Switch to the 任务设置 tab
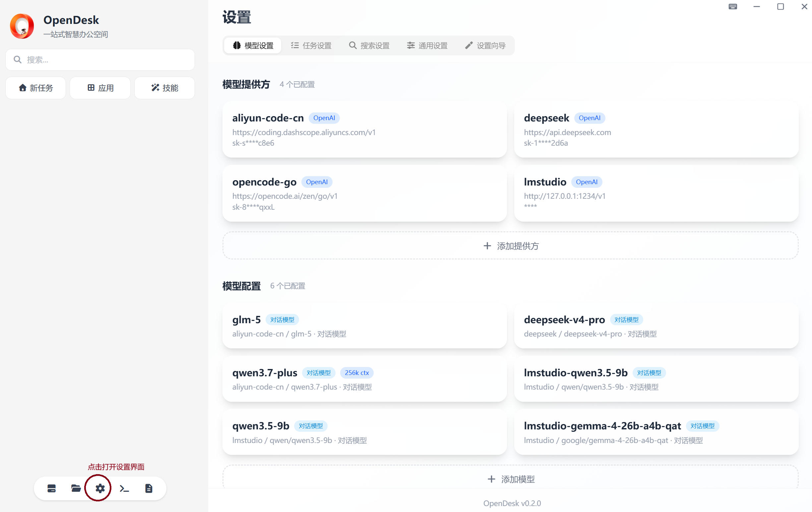 [x=311, y=45]
